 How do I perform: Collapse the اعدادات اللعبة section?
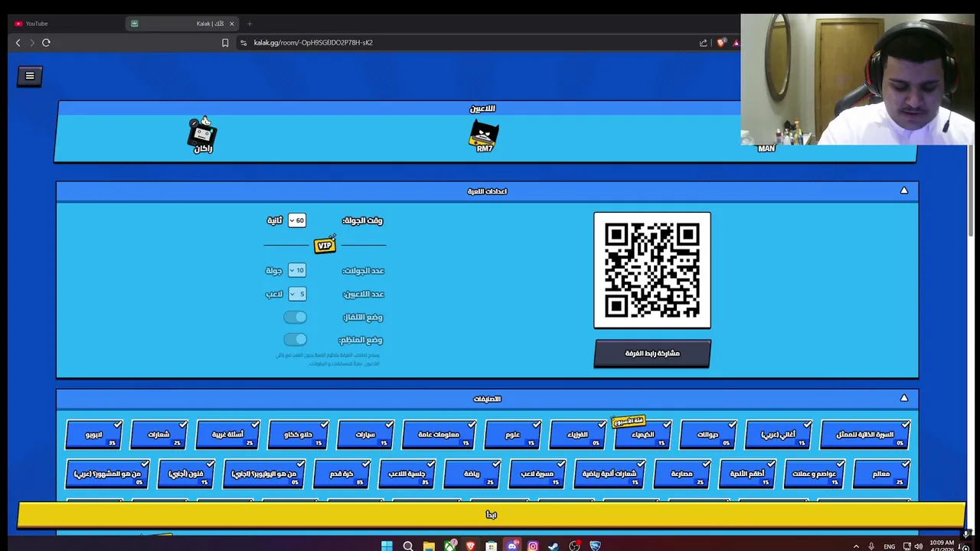(904, 191)
